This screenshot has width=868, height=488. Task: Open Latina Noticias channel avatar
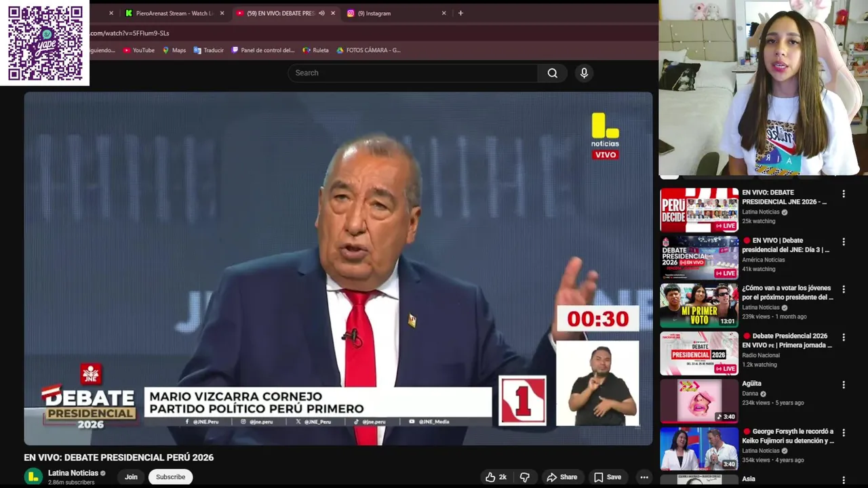[33, 477]
